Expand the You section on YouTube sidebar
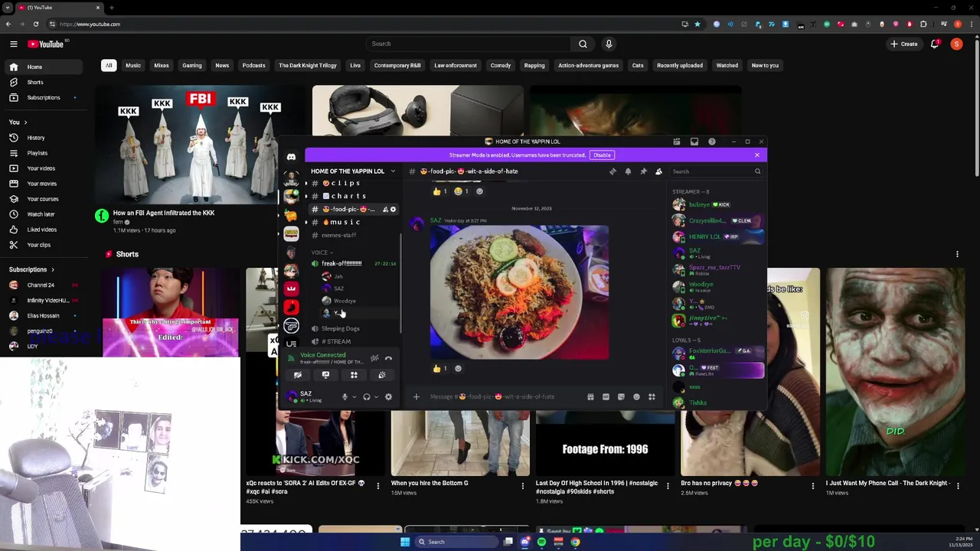 coord(18,122)
